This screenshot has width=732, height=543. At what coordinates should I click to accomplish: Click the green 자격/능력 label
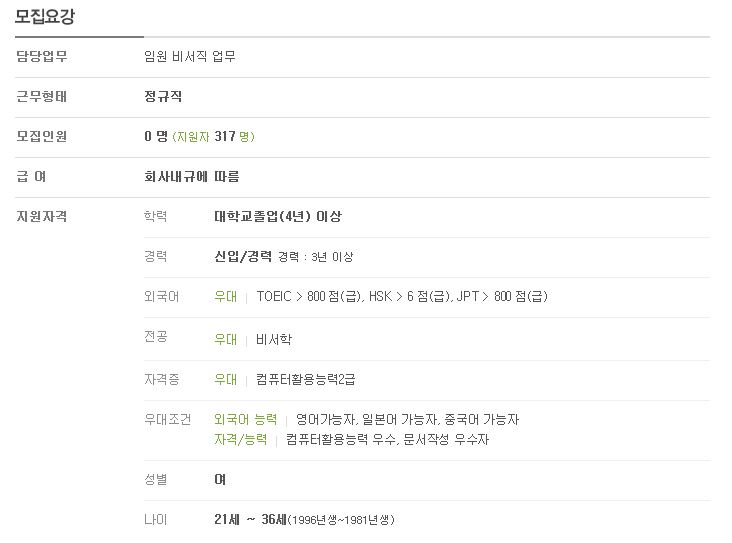point(240,439)
